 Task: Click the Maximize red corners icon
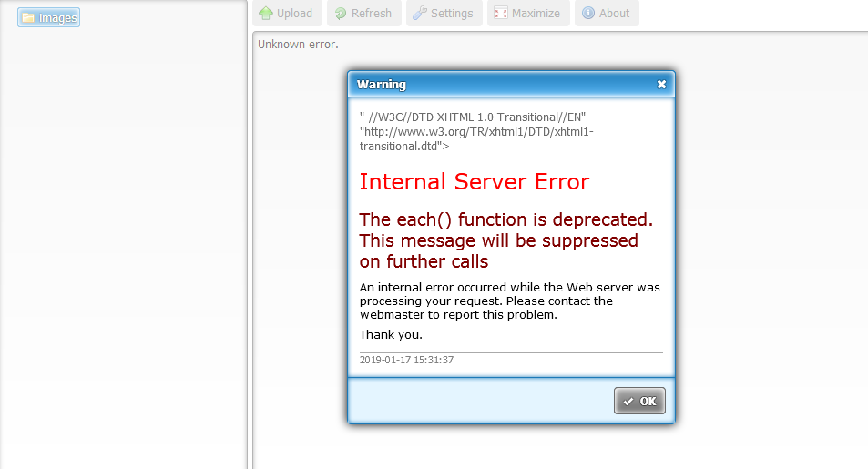500,14
